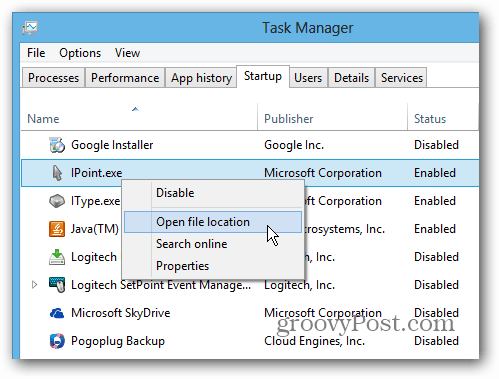The width and height of the screenshot is (499, 379).
Task: Switch to the Processes tab
Action: (x=53, y=78)
